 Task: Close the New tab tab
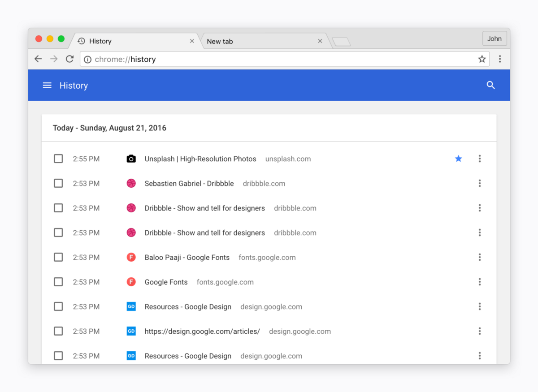click(320, 41)
